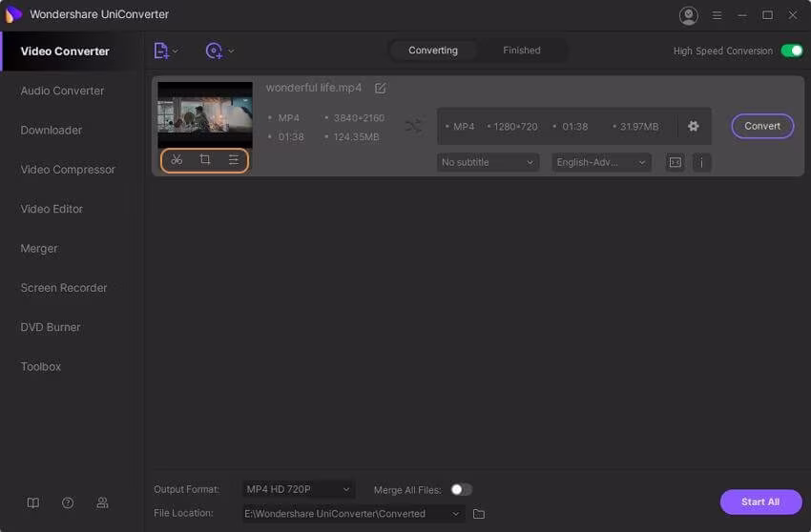
Task: Click the file info icon
Action: (x=701, y=162)
